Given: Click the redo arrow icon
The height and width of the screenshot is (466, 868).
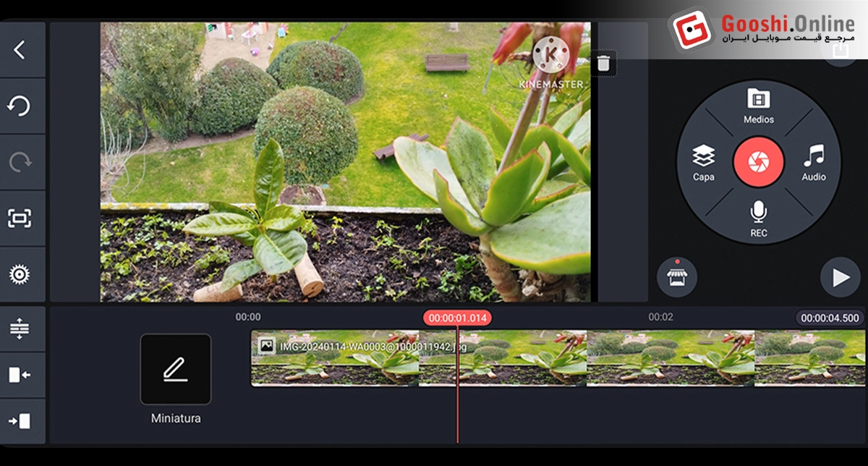Looking at the screenshot, I should [20, 162].
